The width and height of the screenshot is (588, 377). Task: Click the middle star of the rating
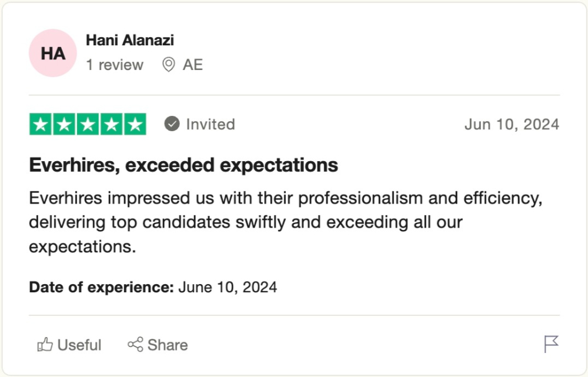pos(88,124)
